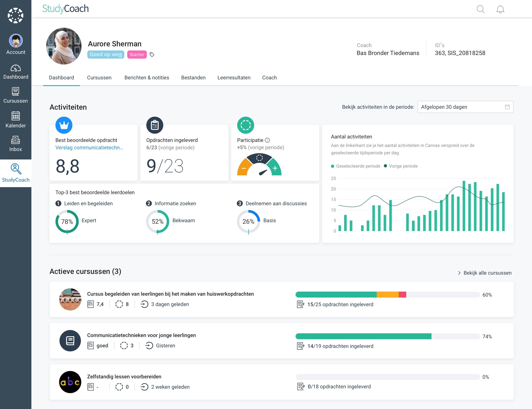This screenshot has height=409, width=532.
Task: Click the Participatie info icon
Action: [267, 140]
